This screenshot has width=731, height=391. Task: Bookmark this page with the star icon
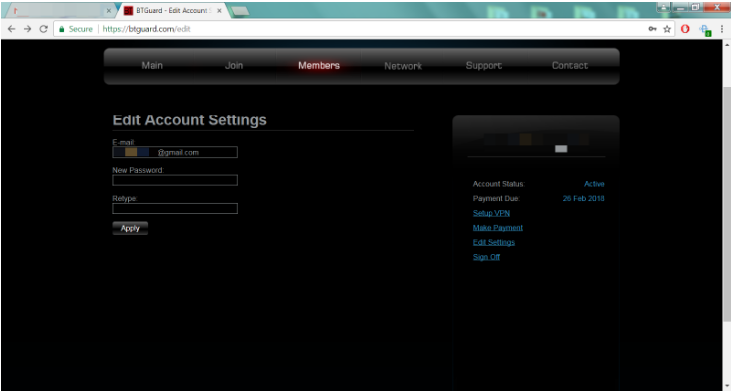point(667,29)
